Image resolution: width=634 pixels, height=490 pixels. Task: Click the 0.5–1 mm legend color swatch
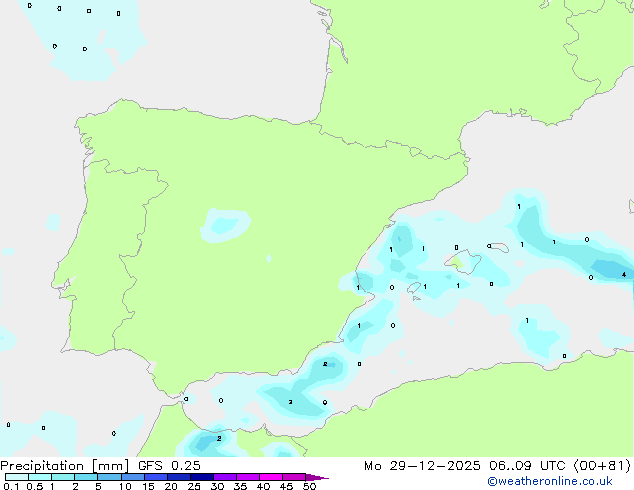[x=40, y=477]
